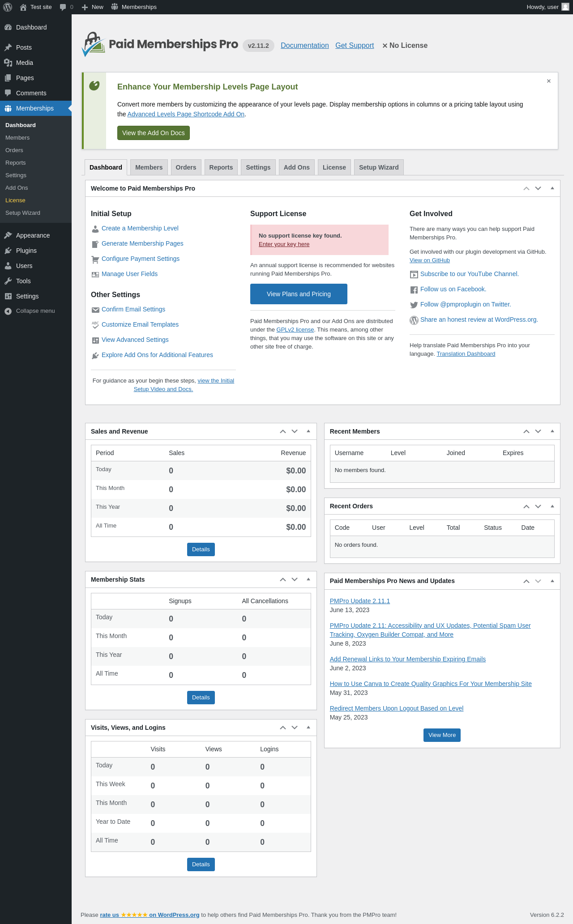The image size is (573, 924).
Task: Click Configure Payment Settings link
Action: [141, 259]
